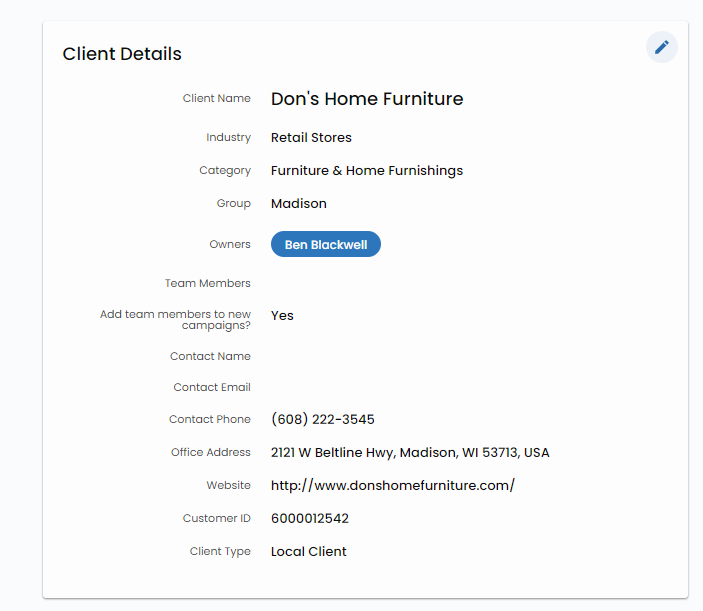Click the Add team members to new campaigns label
The image size is (703, 611).
176,320
